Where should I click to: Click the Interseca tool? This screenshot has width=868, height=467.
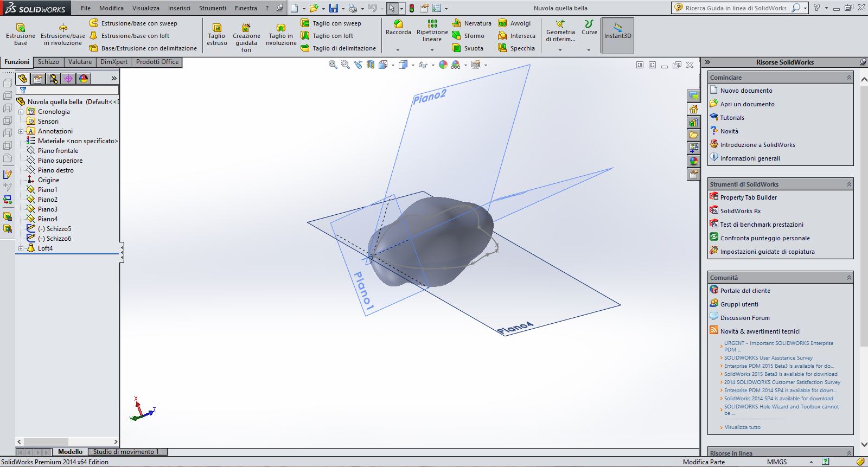click(x=516, y=36)
